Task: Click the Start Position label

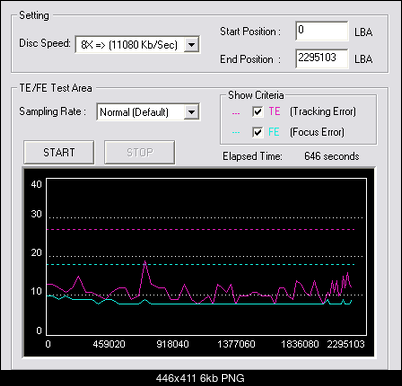Action: coord(250,31)
